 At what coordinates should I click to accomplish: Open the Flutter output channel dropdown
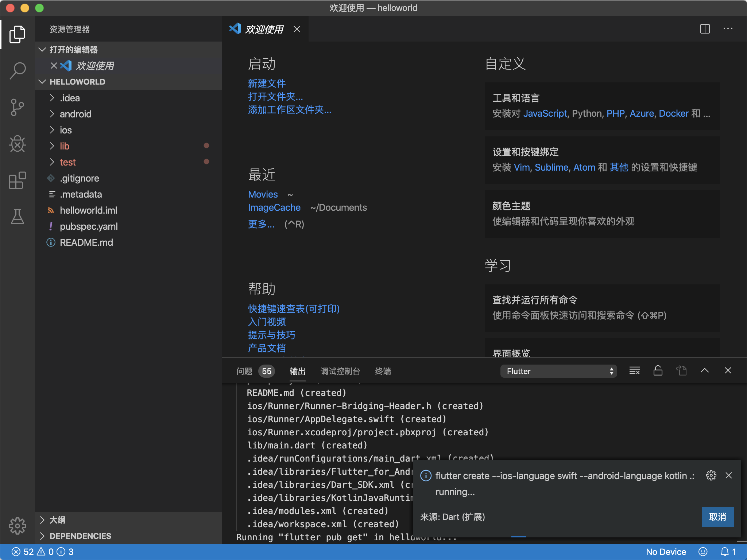(x=558, y=371)
